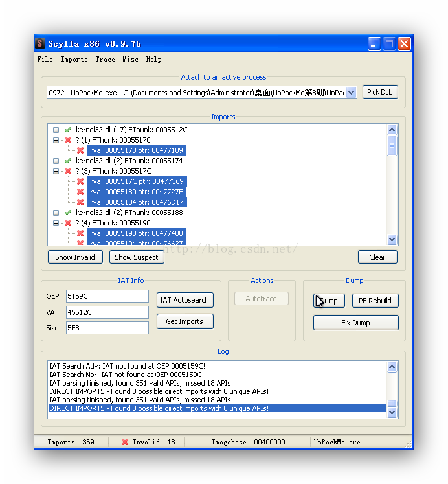
Task: Click the red X Invalid status icon
Action: coord(125,442)
